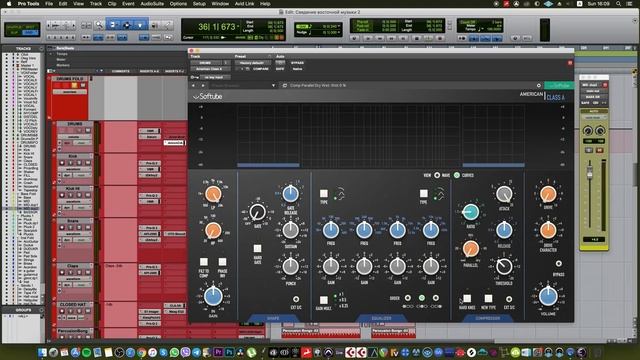
Task: Click the IN GAIN knob
Action: (x=213, y=296)
